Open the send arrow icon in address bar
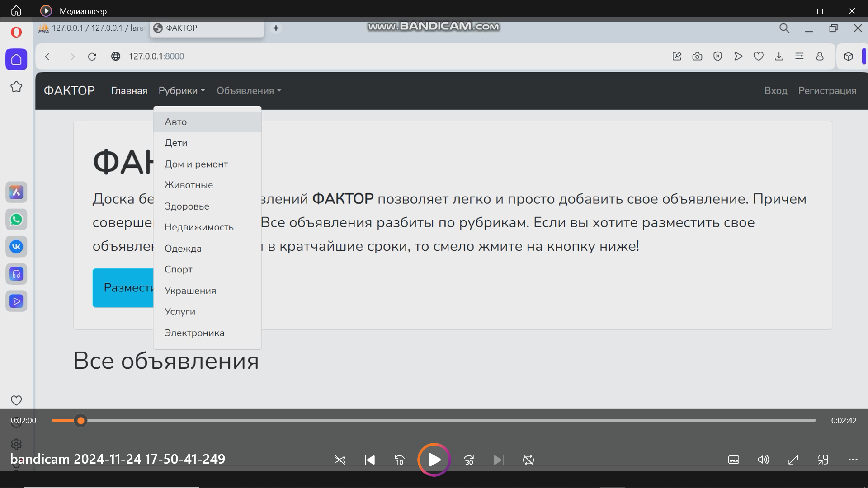 point(738,56)
